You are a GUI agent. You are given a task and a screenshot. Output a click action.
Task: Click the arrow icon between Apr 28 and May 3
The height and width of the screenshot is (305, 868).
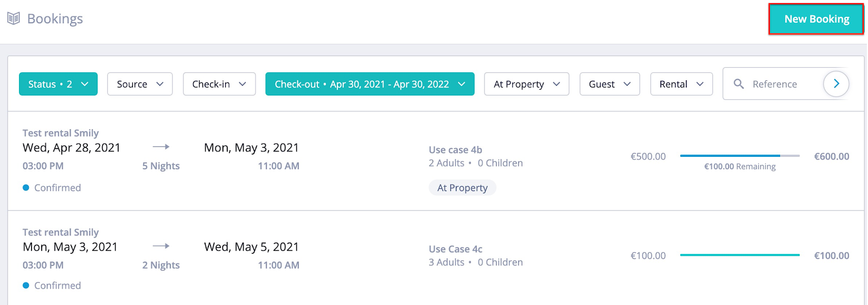(161, 147)
